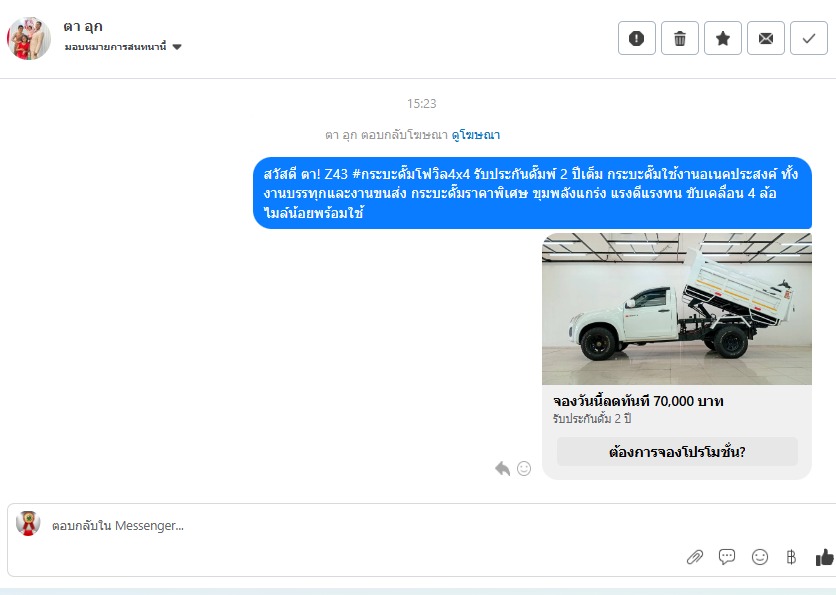This screenshot has height=595, width=836.
Task: Click card subtitle รับประกันดั้ม 2 ปี
Action: click(592, 419)
